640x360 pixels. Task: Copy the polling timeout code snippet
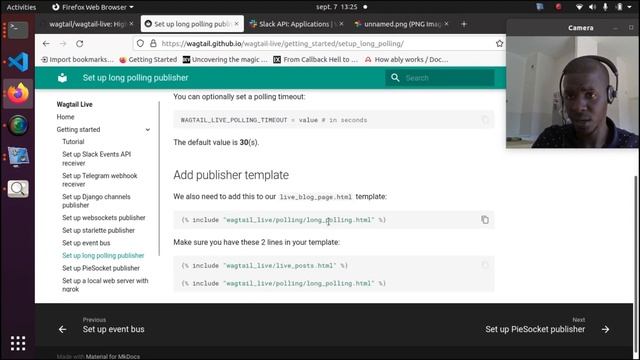(x=485, y=120)
